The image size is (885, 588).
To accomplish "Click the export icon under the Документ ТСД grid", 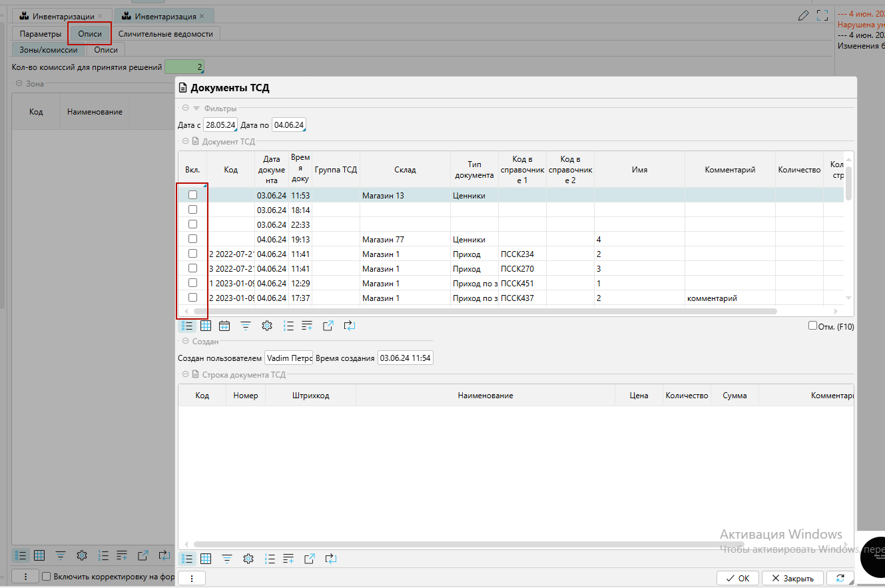I will click(328, 326).
